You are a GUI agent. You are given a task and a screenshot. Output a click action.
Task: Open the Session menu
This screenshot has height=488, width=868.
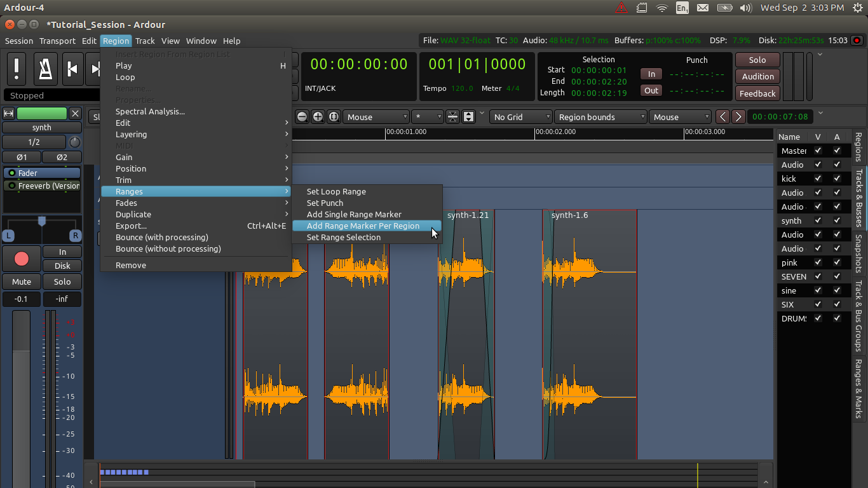[x=19, y=41]
